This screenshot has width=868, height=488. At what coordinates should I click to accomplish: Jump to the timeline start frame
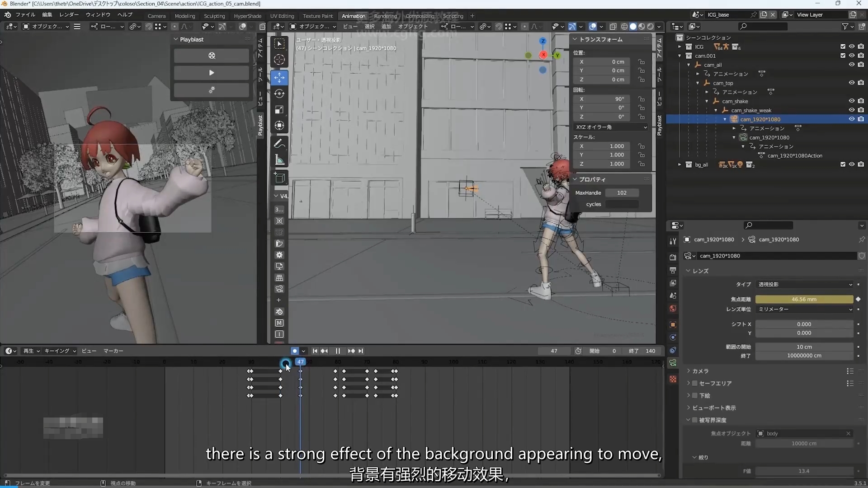pos(315,351)
